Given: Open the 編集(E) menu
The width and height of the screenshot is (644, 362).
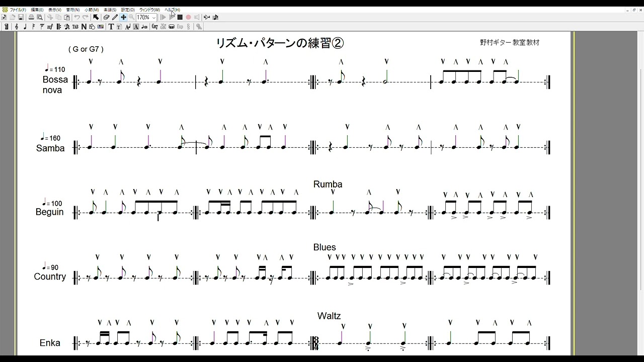Looking at the screenshot, I should pos(37,10).
